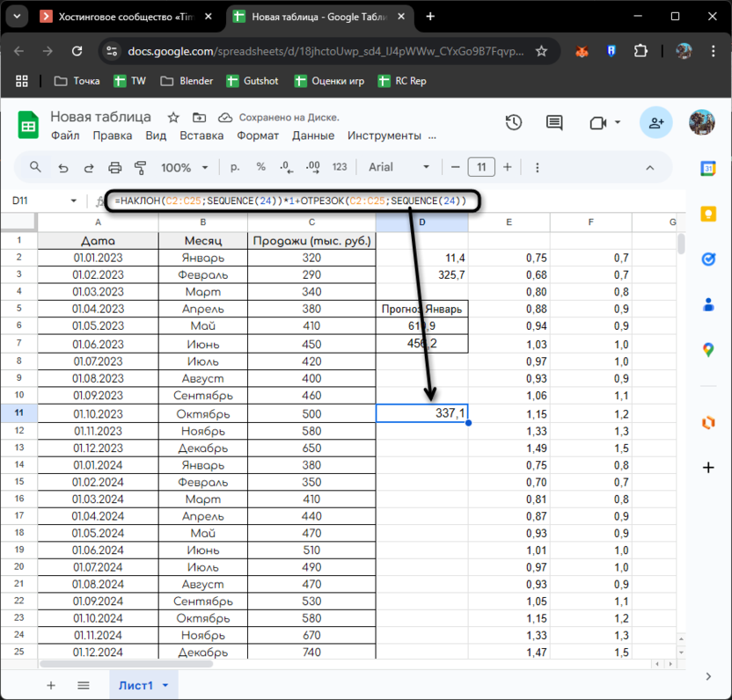Image resolution: width=732 pixels, height=700 pixels.
Task: Open Google Keep in the side panel
Action: pos(708,214)
